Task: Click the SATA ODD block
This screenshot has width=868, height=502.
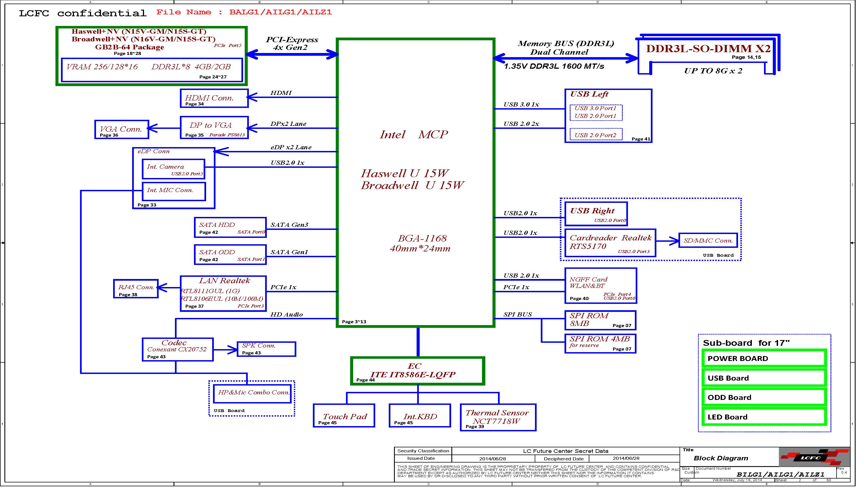Action: [x=230, y=255]
